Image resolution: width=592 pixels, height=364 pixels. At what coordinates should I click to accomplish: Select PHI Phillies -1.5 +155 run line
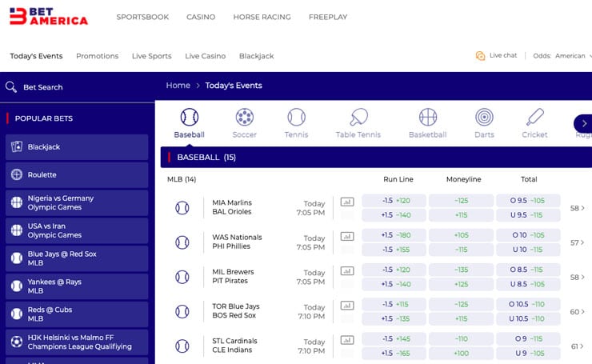coord(394,250)
